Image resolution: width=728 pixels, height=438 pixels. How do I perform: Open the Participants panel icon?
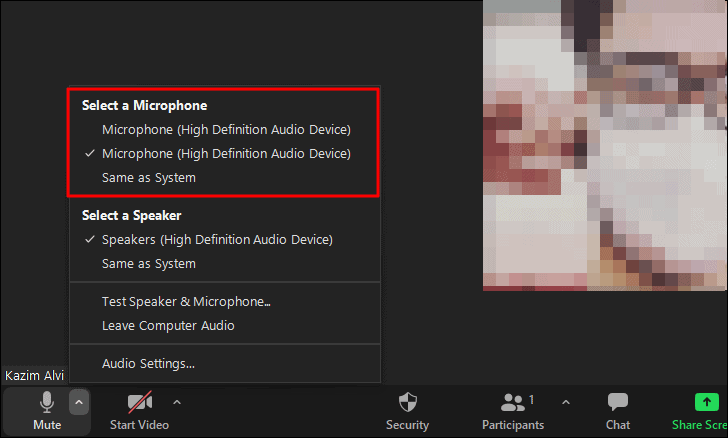[x=513, y=402]
